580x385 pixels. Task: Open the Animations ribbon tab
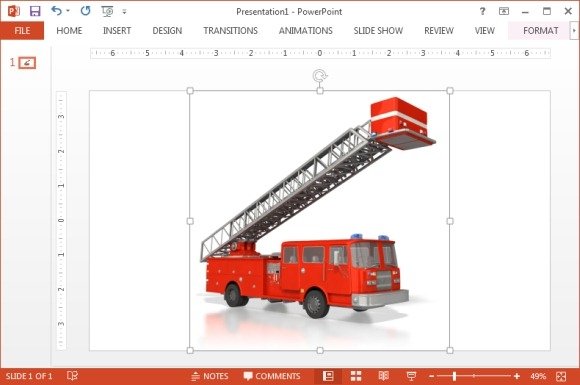tap(306, 31)
